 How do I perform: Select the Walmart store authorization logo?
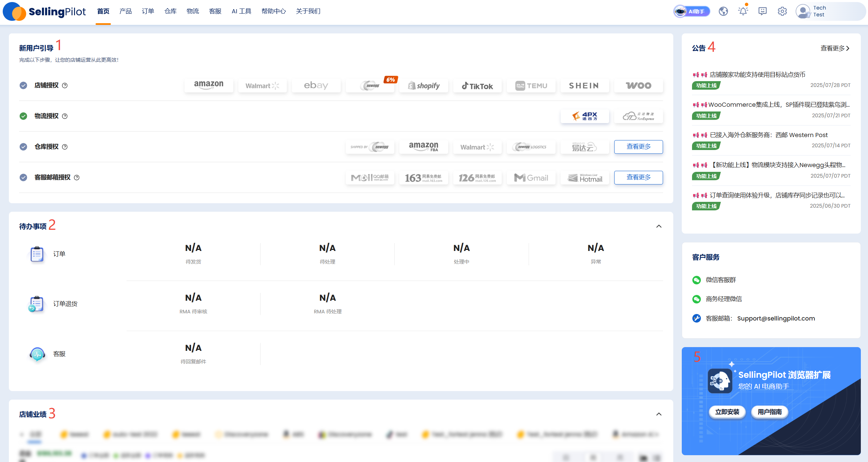click(x=262, y=86)
